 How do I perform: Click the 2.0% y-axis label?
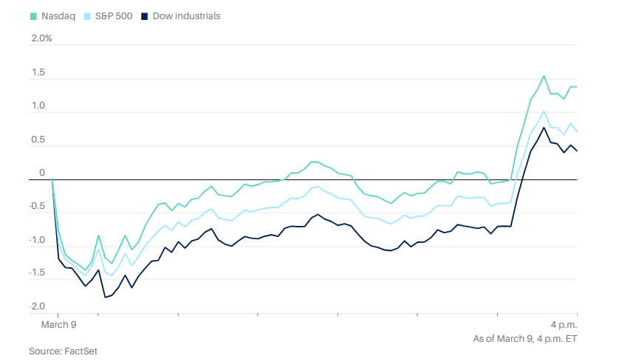pos(41,38)
